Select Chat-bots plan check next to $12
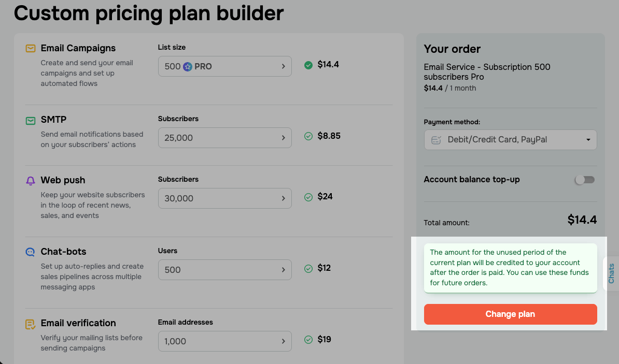 (x=308, y=269)
